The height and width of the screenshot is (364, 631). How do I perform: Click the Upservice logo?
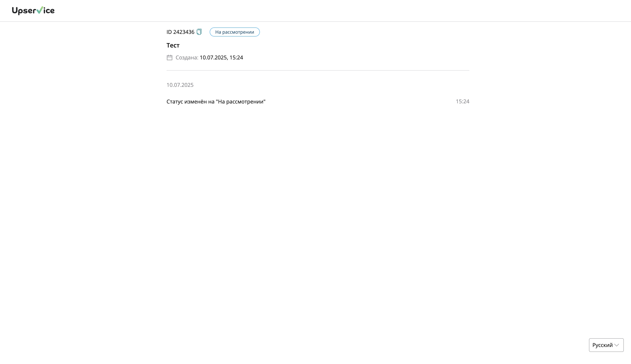33,11
